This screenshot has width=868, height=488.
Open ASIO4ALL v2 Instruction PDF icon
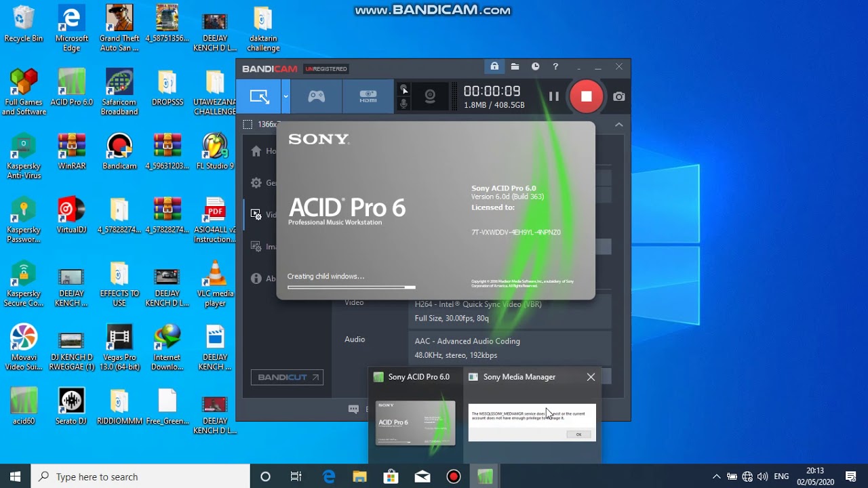pos(215,220)
